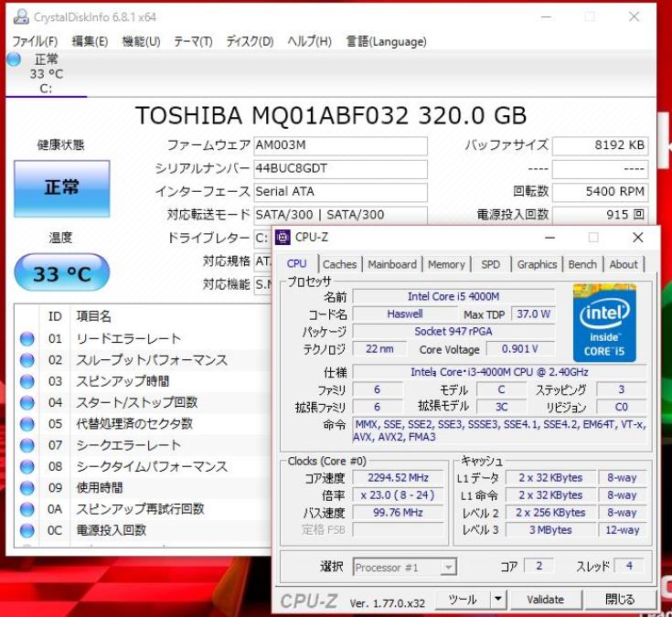Expand the ツール dropdown arrow

tap(498, 600)
